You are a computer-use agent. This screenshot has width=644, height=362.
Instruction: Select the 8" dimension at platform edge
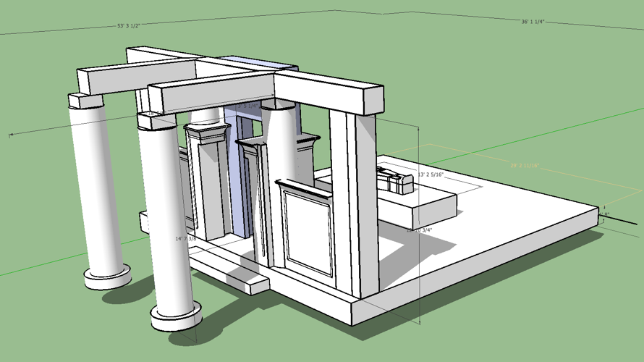pyautogui.click(x=605, y=214)
